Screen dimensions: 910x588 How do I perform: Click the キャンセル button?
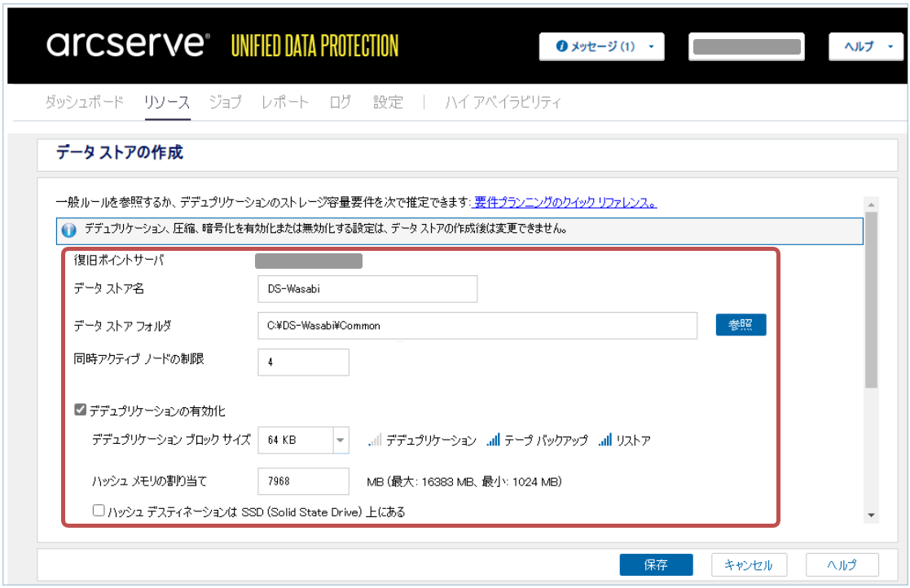[x=749, y=564]
